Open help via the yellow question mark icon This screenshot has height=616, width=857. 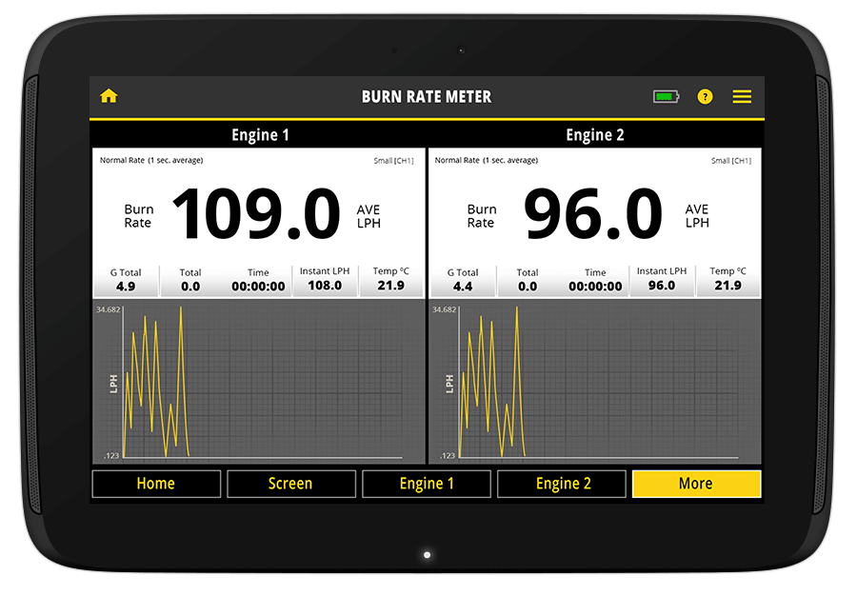(x=705, y=96)
